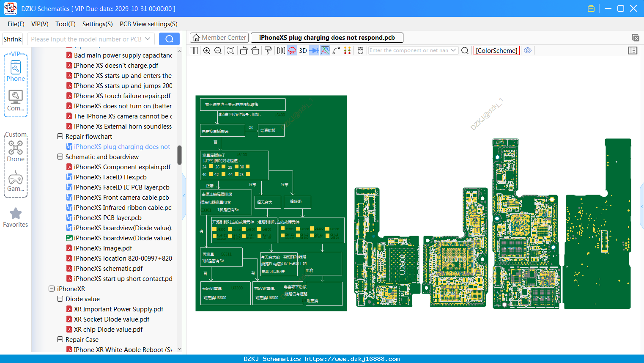This screenshot has height=363, width=644.
Task: Click the mouse settings icon
Action: pos(360,51)
